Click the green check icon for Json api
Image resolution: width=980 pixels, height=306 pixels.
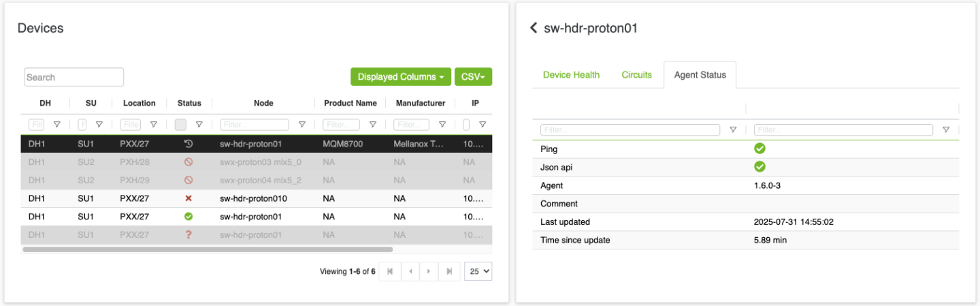pyautogui.click(x=759, y=167)
